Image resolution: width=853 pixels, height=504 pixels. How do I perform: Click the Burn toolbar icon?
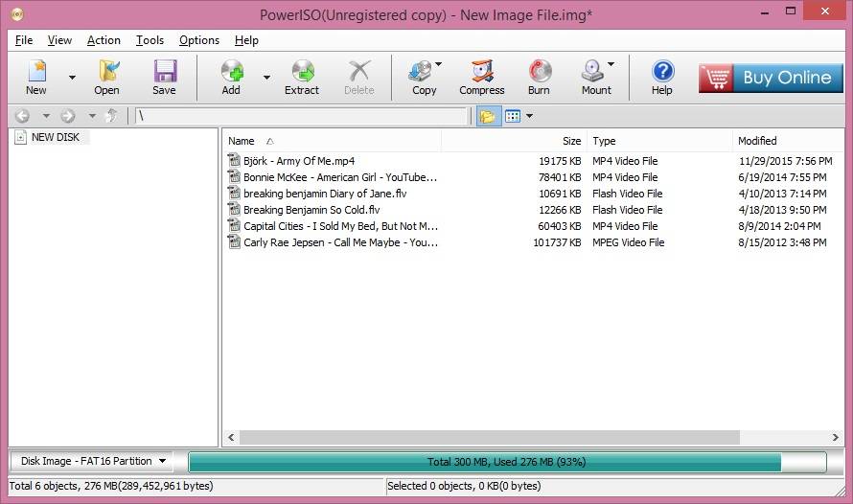coord(539,78)
